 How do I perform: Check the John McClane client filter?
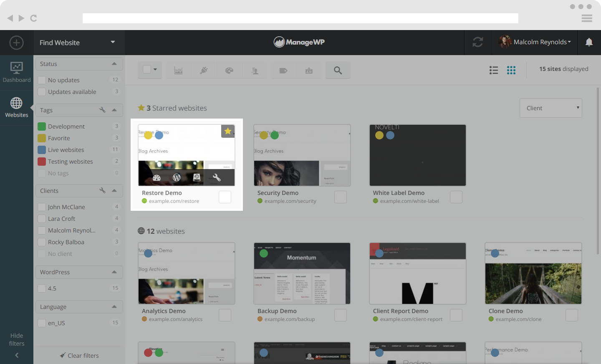click(x=42, y=207)
